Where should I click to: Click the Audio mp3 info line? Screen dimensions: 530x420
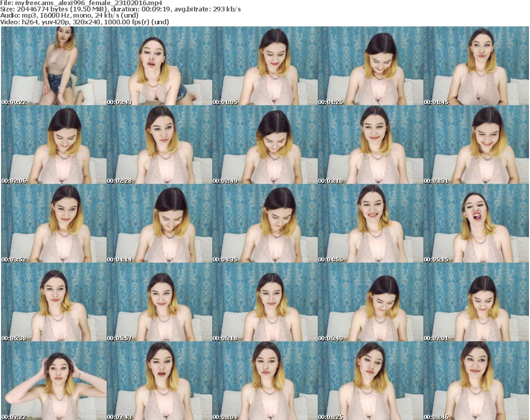pos(70,16)
